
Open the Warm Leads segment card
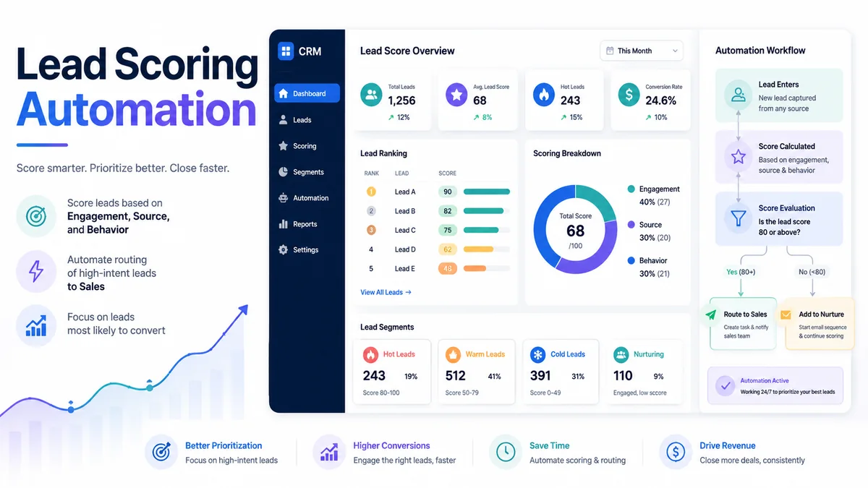pos(477,372)
